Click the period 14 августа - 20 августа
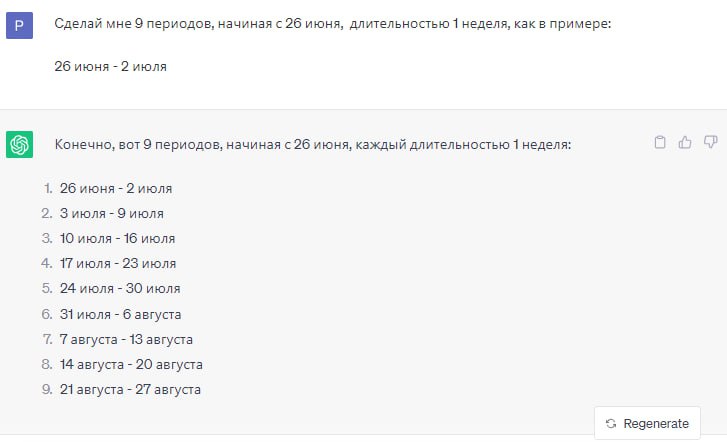The image size is (727, 442). [x=131, y=364]
